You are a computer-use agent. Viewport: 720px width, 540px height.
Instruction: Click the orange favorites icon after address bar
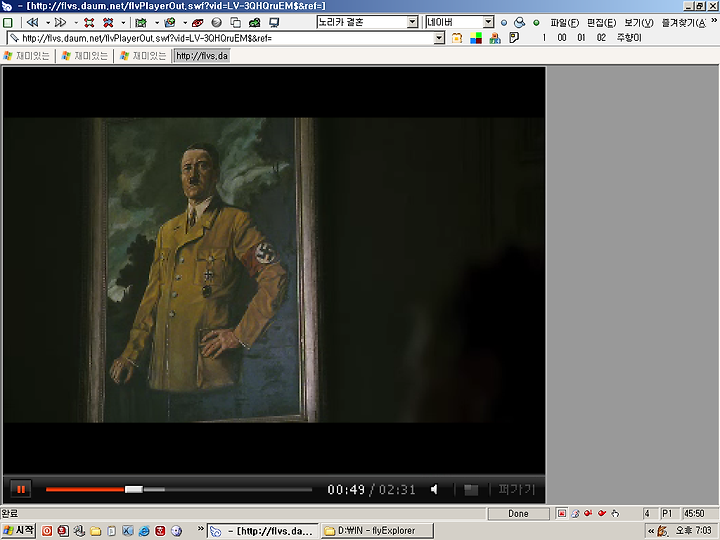coord(456,38)
